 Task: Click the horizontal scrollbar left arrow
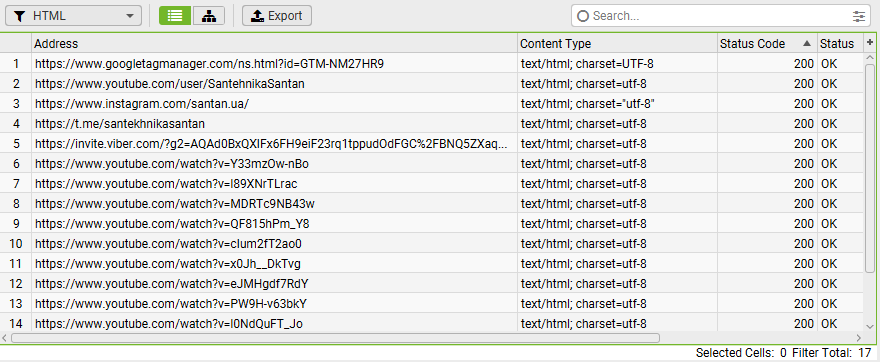point(5,338)
